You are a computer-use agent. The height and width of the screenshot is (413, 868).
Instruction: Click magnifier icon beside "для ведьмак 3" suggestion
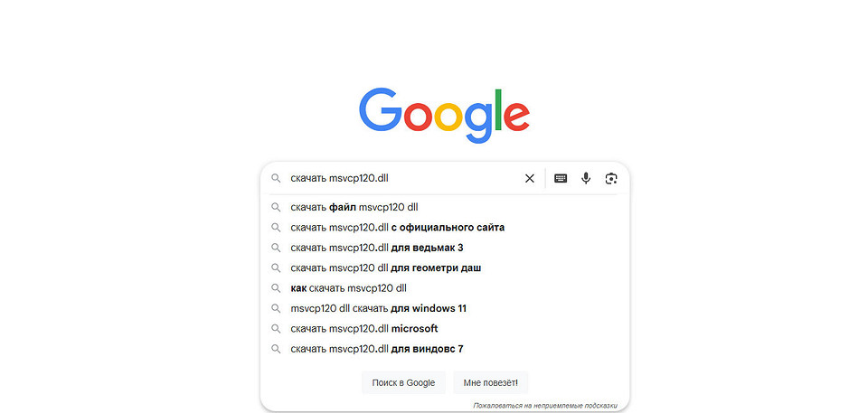click(276, 248)
